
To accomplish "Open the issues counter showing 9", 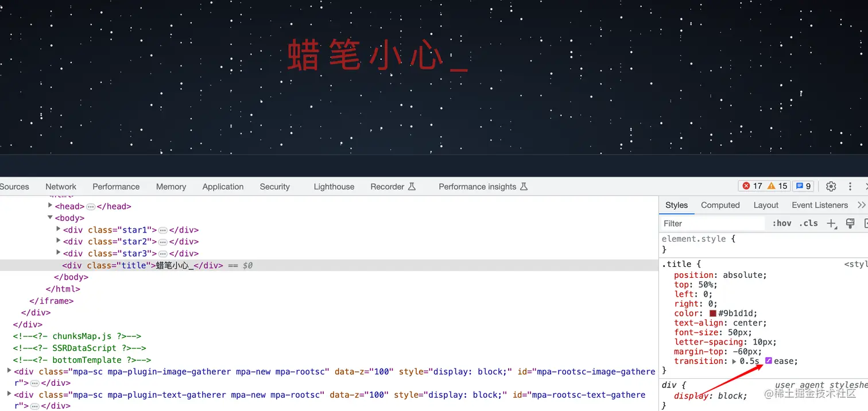I will [803, 186].
